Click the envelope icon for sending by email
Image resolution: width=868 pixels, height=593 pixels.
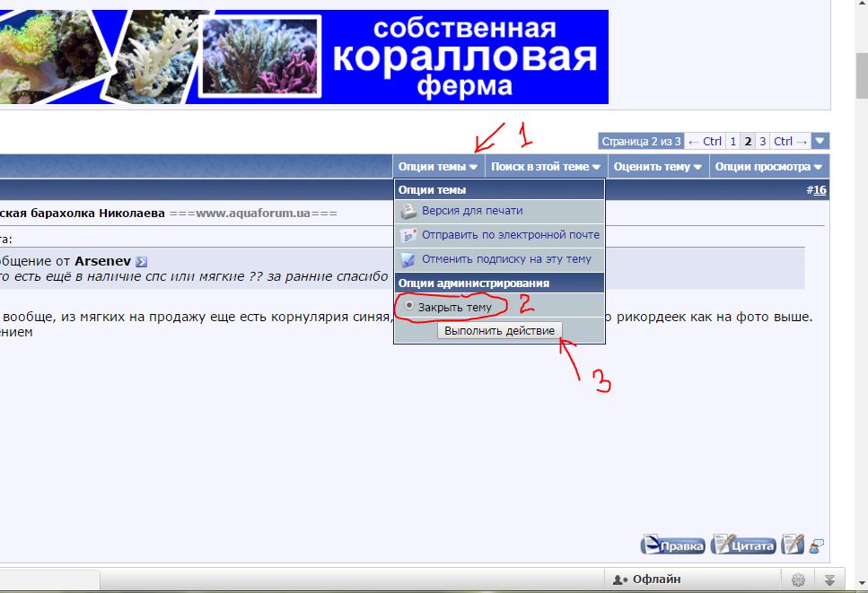click(x=408, y=235)
